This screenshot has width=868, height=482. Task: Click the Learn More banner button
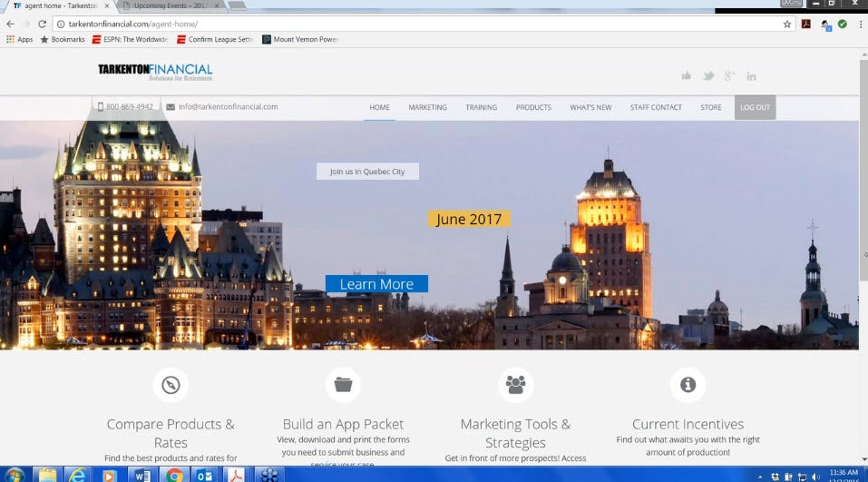point(376,283)
